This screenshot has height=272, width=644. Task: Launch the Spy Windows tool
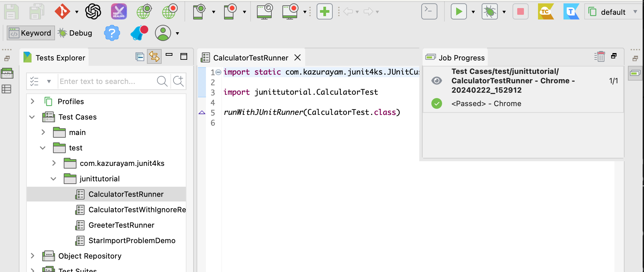pos(265,12)
